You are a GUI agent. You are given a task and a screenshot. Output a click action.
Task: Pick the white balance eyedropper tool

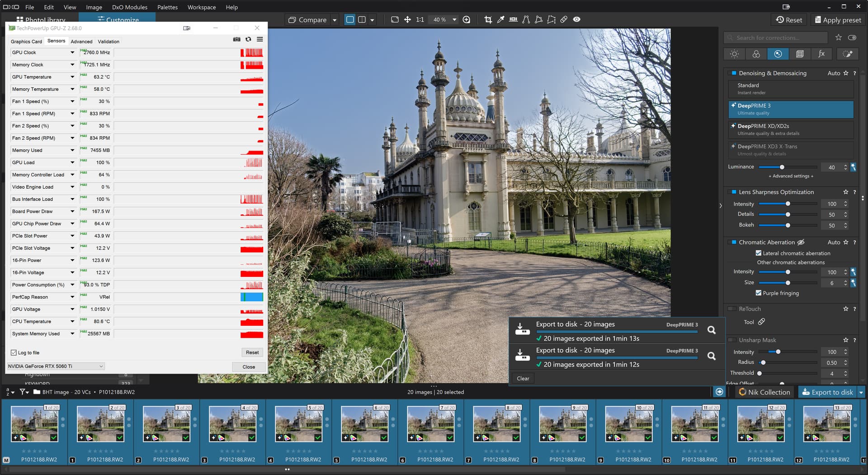(500, 19)
